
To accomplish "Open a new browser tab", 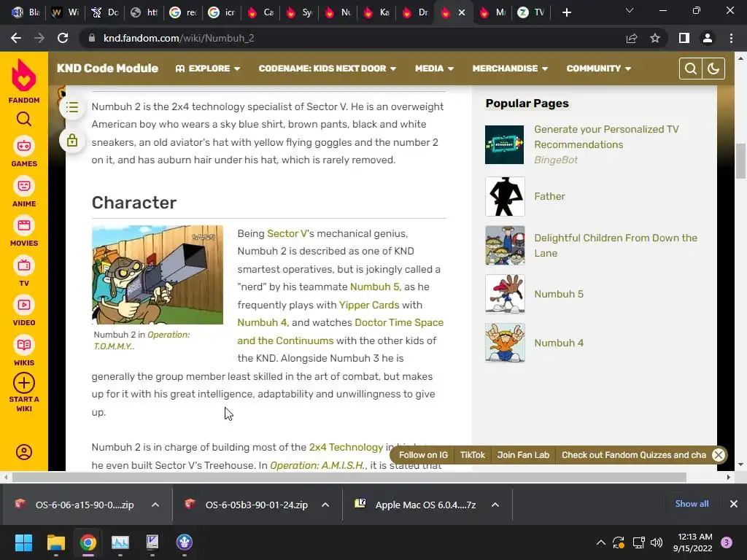I will [x=566, y=12].
